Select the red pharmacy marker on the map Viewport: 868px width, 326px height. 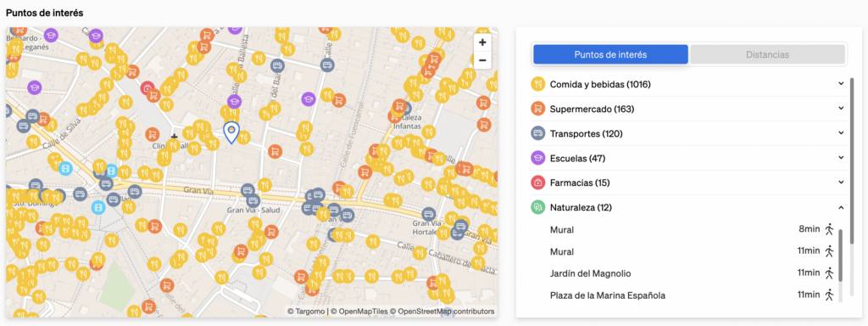(x=147, y=87)
